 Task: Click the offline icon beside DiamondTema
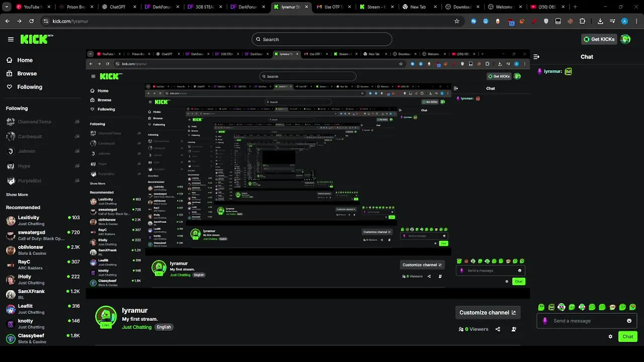pos(77,122)
